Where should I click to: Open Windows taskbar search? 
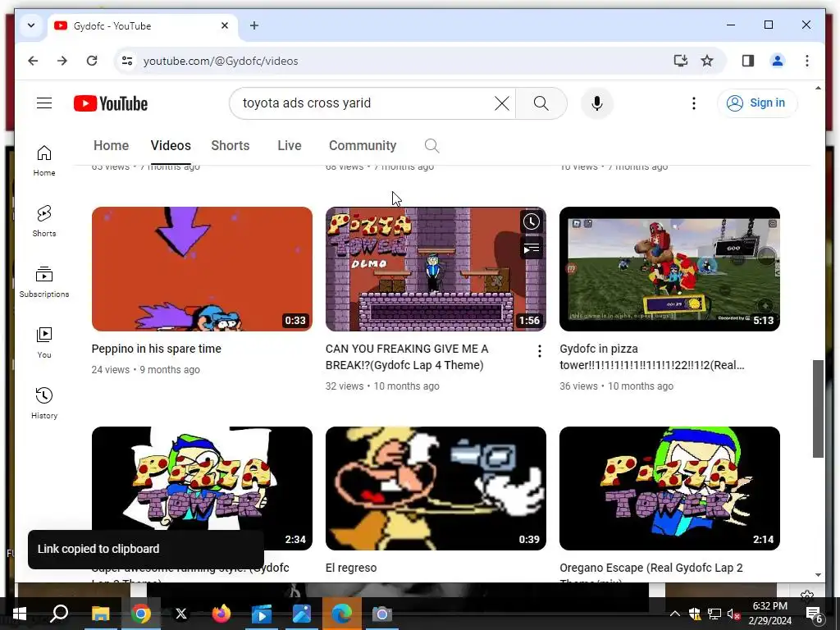[x=59, y=614]
